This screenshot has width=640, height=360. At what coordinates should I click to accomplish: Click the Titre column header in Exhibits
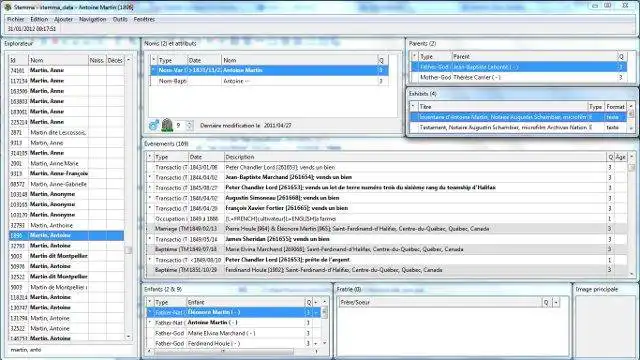coord(503,107)
